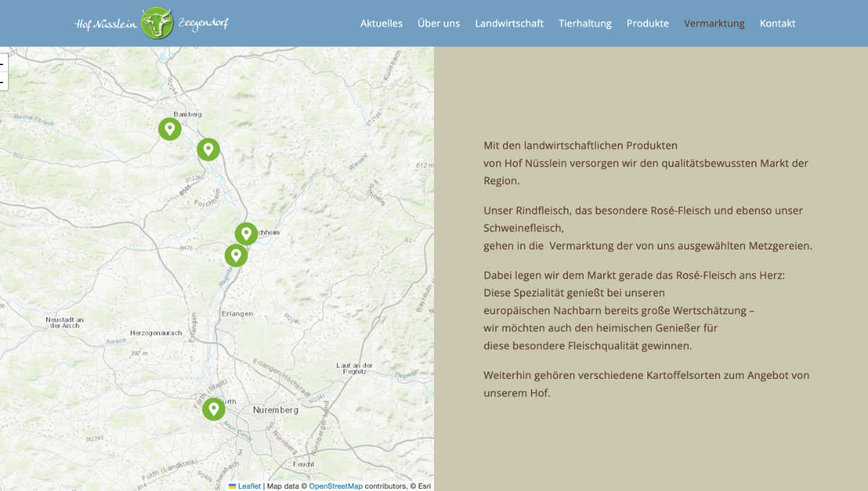Open the Landwirtschaft menu item
This screenshot has width=868, height=491.
(x=509, y=23)
